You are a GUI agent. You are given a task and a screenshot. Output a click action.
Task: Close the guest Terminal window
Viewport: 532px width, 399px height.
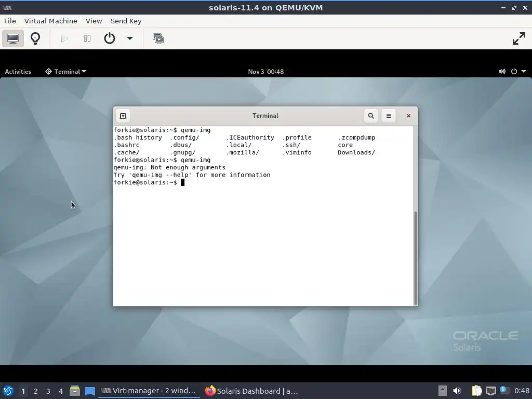pos(408,116)
